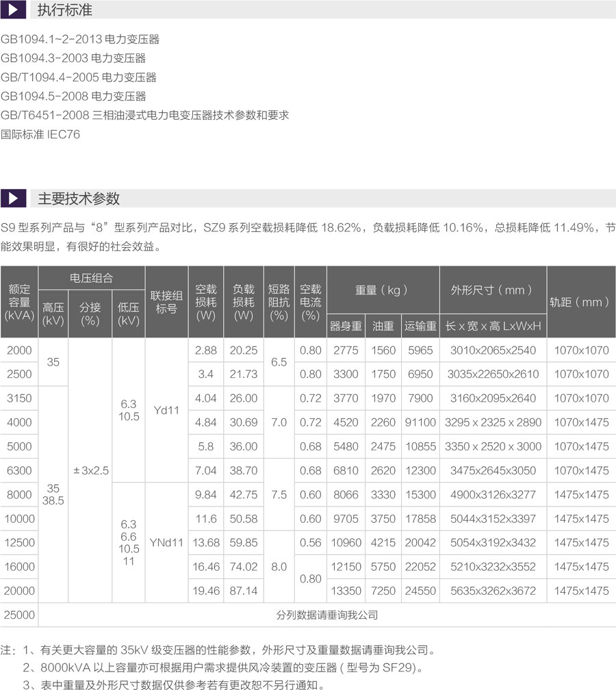Image resolution: width=616 pixels, height=690 pixels.
Task: Click the 分列数据请垂询我公司 cell
Action: coord(326,615)
